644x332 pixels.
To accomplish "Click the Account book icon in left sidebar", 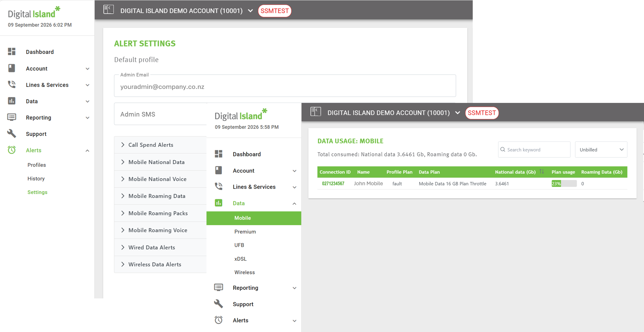I will tap(12, 68).
